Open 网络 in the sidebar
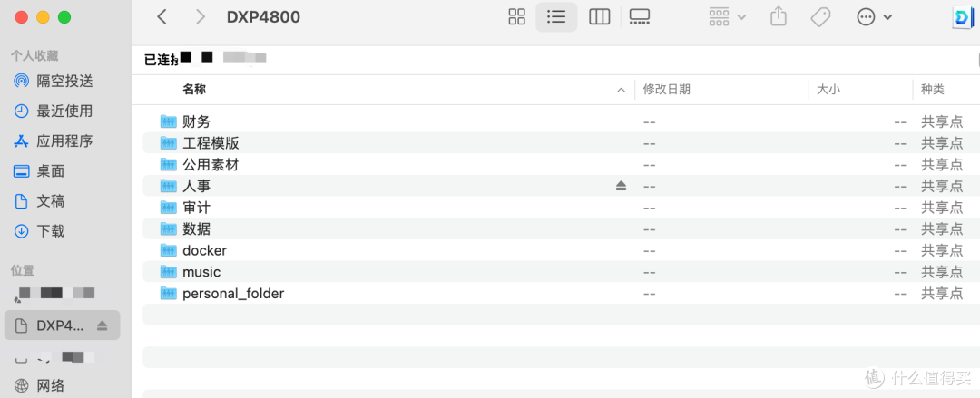The image size is (980, 398). pos(50,385)
